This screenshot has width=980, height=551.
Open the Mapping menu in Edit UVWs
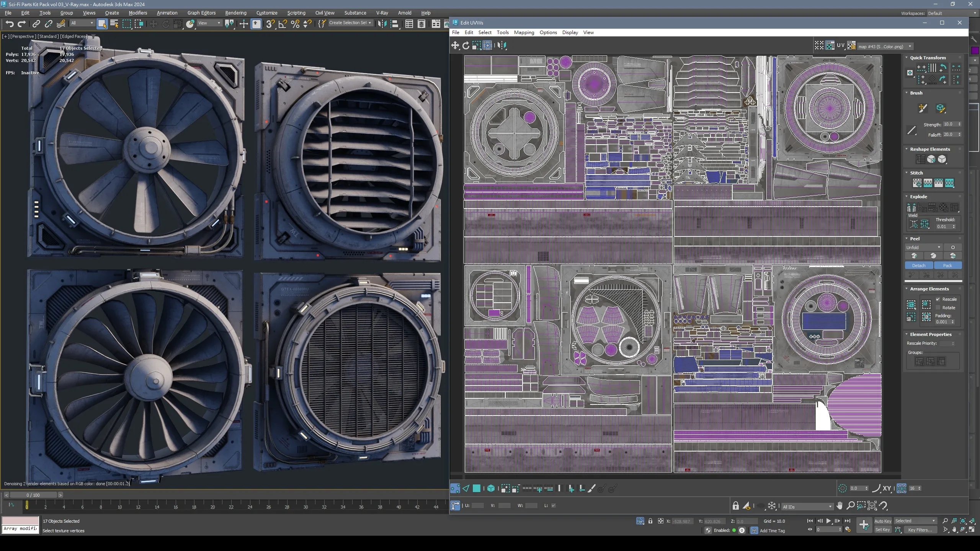(x=524, y=33)
